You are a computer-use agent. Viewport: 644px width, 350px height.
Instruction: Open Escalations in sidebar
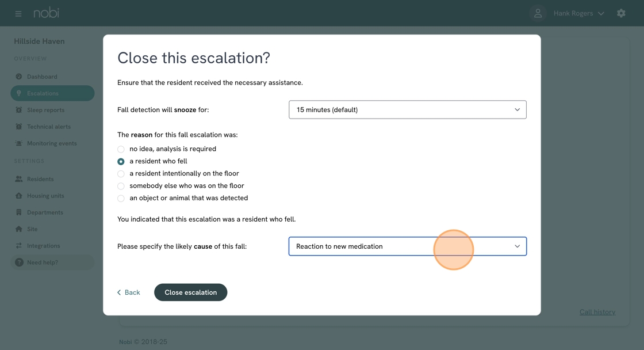tap(52, 93)
